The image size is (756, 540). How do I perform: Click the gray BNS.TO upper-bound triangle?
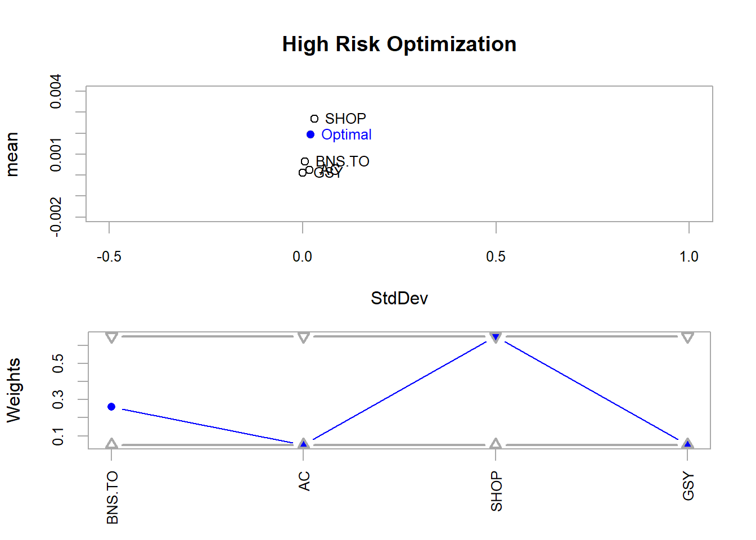coord(111,337)
